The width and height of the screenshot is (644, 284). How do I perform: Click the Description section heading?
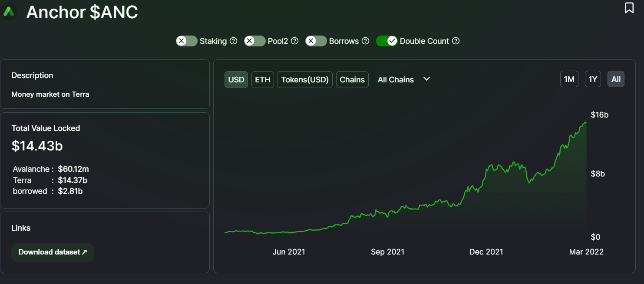click(32, 75)
